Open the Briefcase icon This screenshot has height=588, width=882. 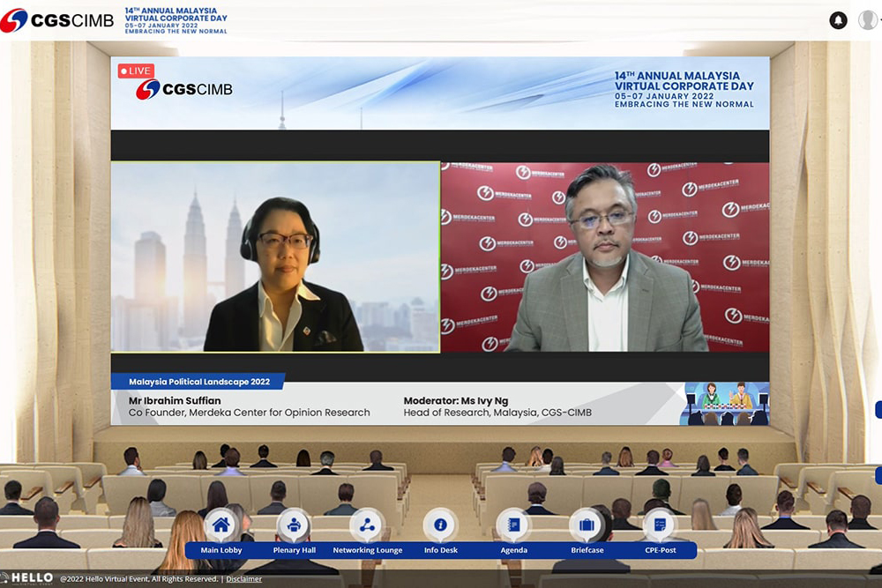click(587, 525)
